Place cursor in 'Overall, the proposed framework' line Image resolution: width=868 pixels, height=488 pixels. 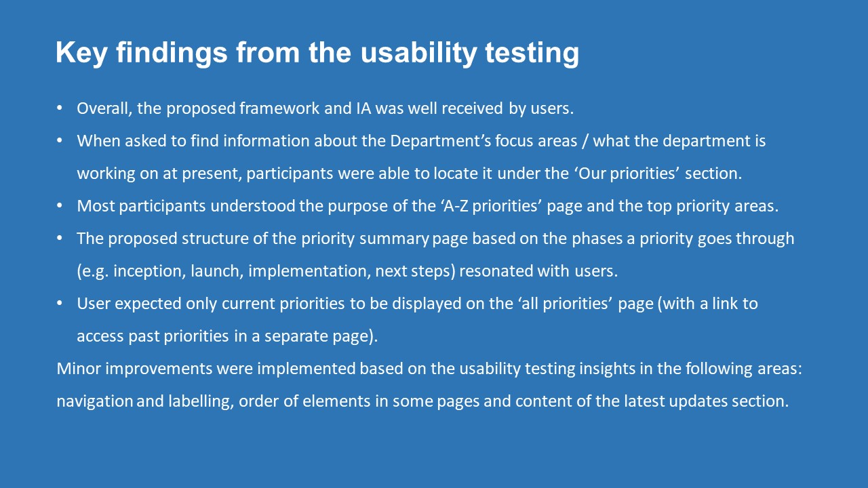coord(325,108)
